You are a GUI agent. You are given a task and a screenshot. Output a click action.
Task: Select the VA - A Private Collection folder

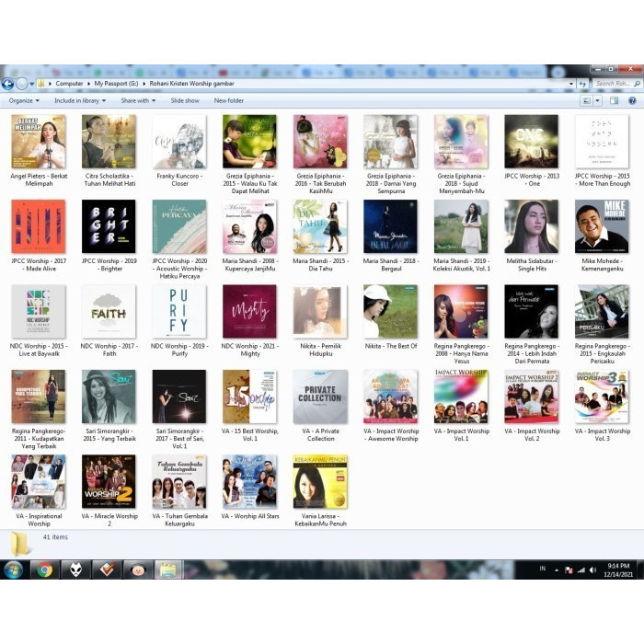click(x=320, y=397)
